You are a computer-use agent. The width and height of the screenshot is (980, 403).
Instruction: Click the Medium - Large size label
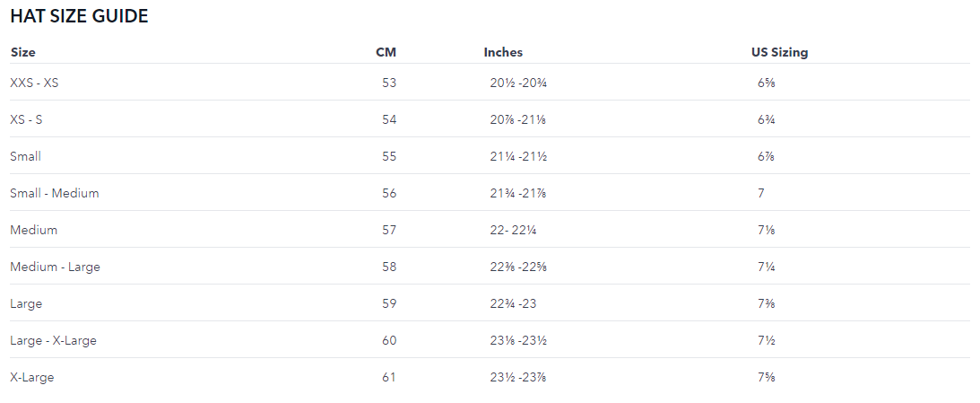(x=55, y=267)
